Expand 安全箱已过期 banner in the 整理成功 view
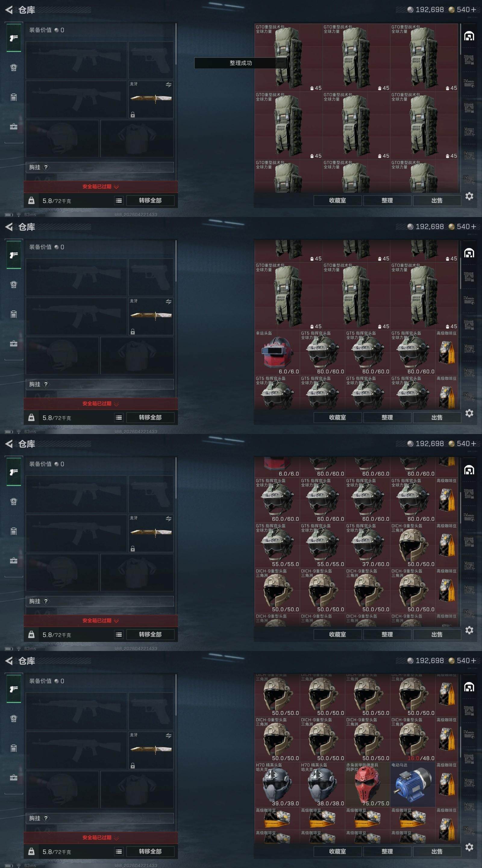Viewport: 482px width, 868px height. [x=101, y=187]
